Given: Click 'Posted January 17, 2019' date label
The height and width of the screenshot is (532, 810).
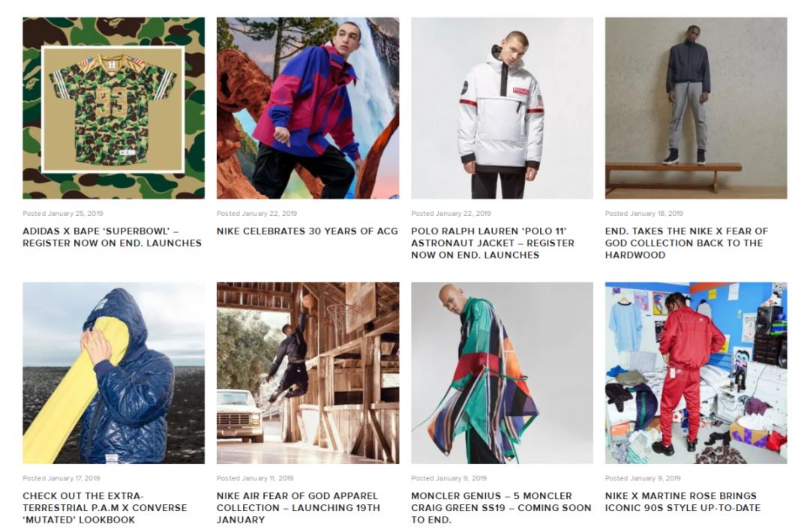Looking at the screenshot, I should pyautogui.click(x=61, y=478).
